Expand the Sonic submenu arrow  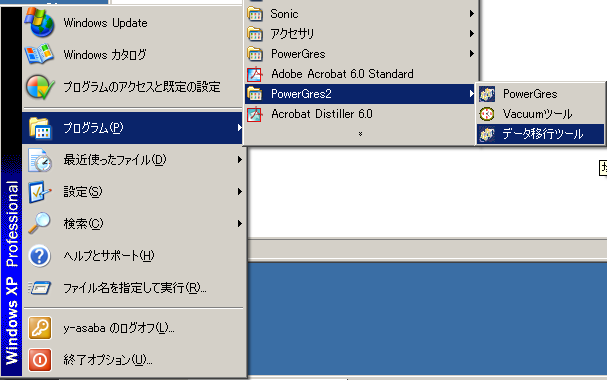(472, 14)
